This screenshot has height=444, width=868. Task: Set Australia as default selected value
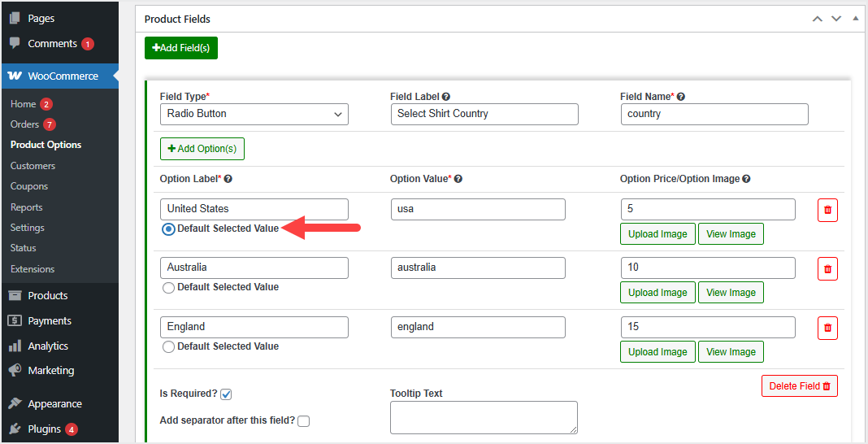(x=168, y=287)
